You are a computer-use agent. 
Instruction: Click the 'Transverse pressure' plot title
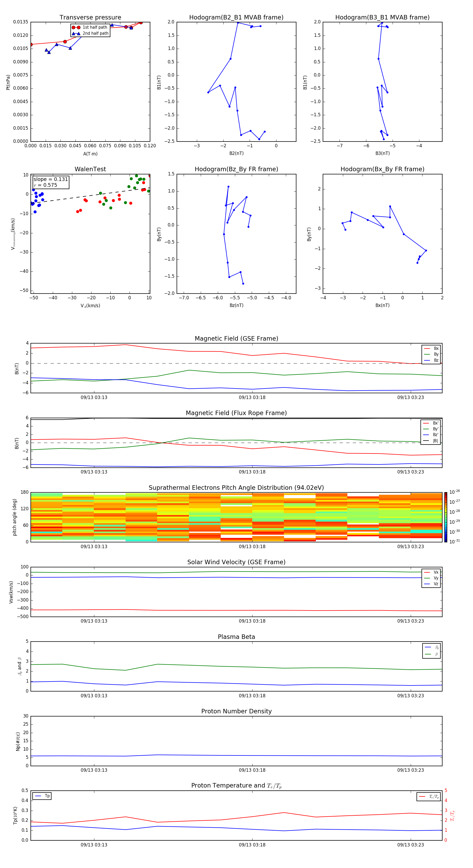90,18
